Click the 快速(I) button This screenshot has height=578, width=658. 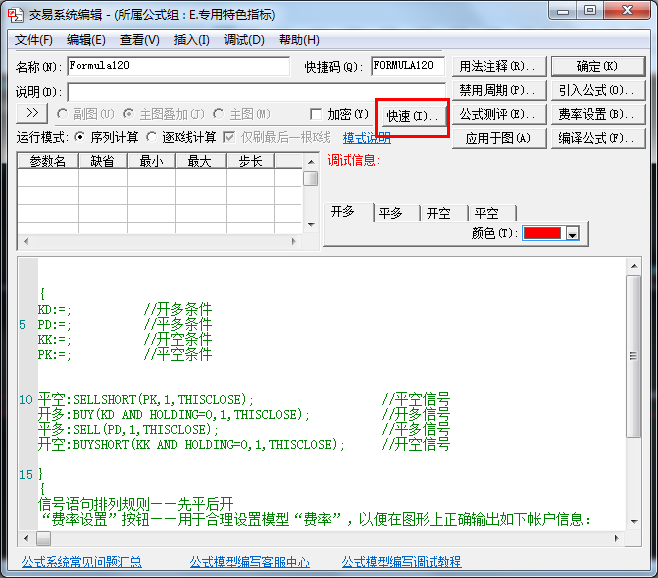[412, 116]
